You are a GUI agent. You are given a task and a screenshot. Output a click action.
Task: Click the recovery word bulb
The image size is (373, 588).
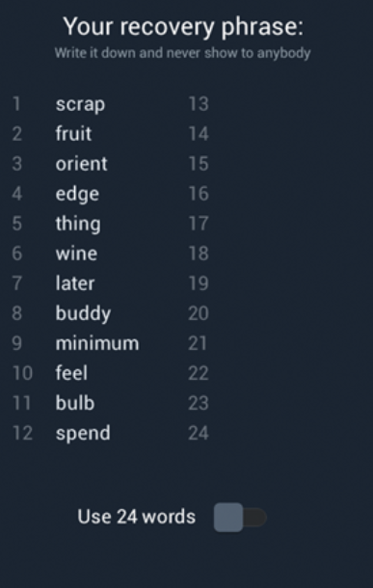(x=75, y=403)
